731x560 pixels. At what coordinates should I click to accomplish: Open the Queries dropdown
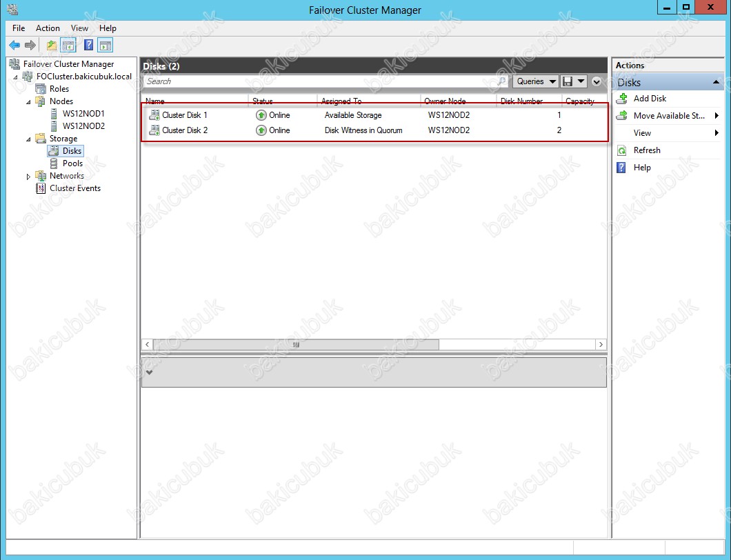point(536,81)
